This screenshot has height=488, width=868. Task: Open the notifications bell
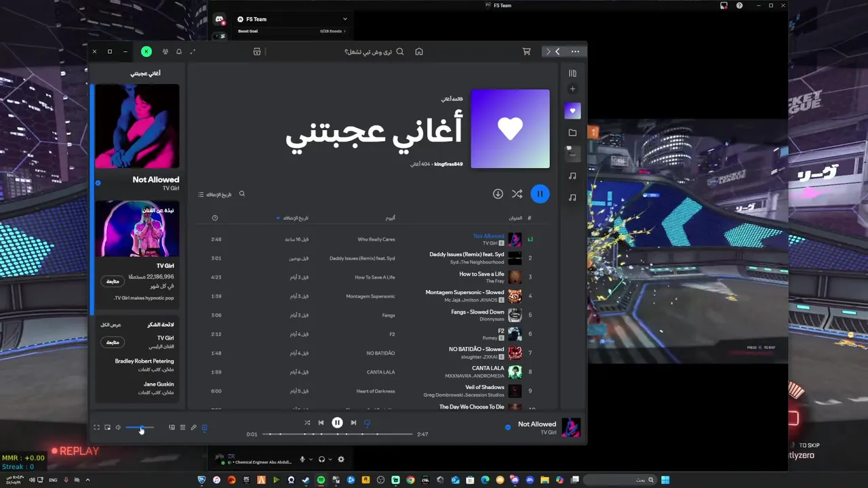179,52
